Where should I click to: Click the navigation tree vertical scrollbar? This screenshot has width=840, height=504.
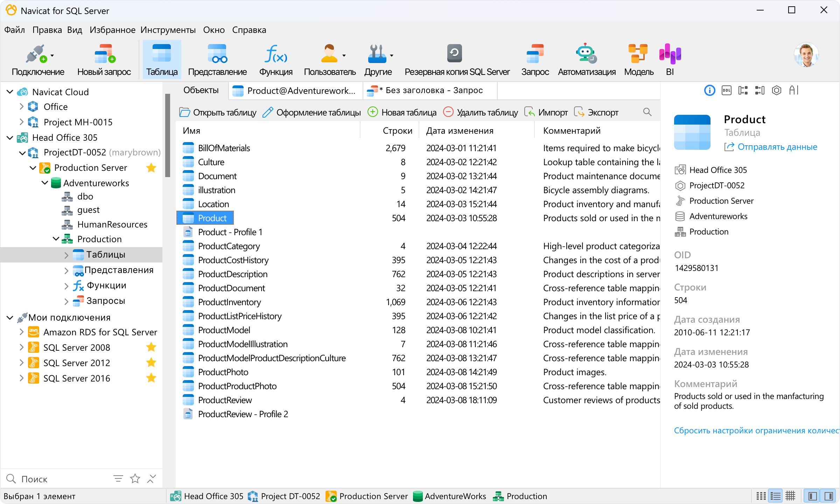point(168,135)
